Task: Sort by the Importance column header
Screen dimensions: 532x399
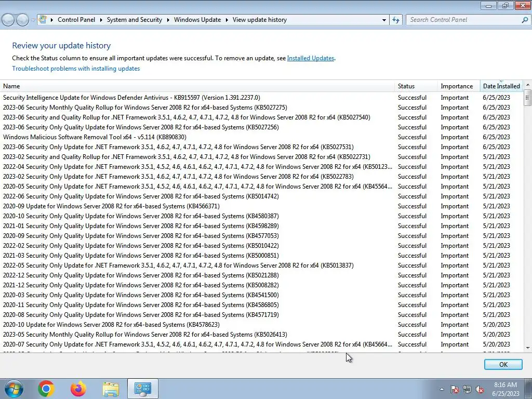Action: pos(459,86)
